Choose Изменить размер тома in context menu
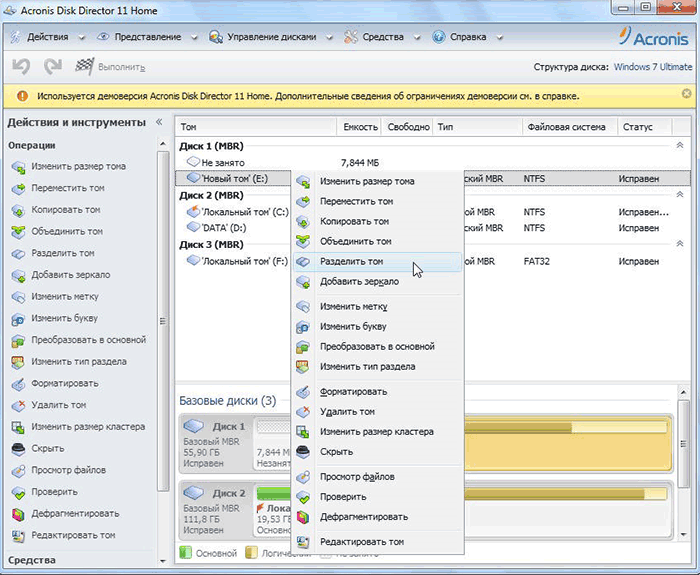 (x=377, y=181)
